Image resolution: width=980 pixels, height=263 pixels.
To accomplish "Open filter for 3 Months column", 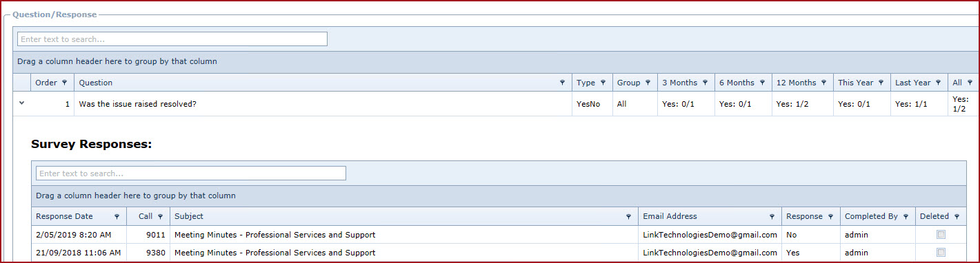I will tap(705, 83).
